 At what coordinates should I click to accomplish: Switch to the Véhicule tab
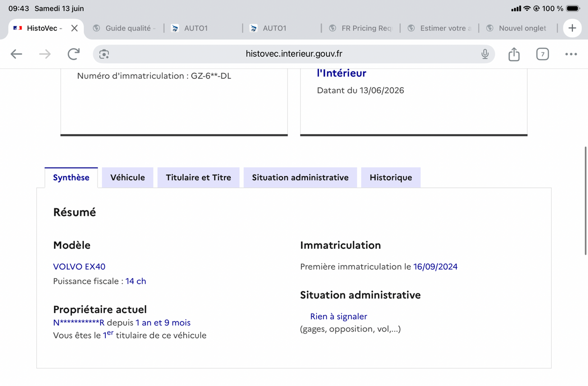(127, 177)
